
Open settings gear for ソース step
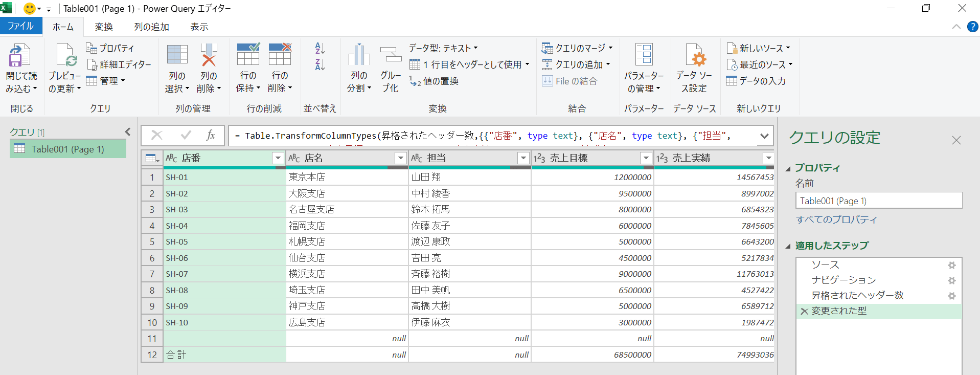(x=951, y=265)
